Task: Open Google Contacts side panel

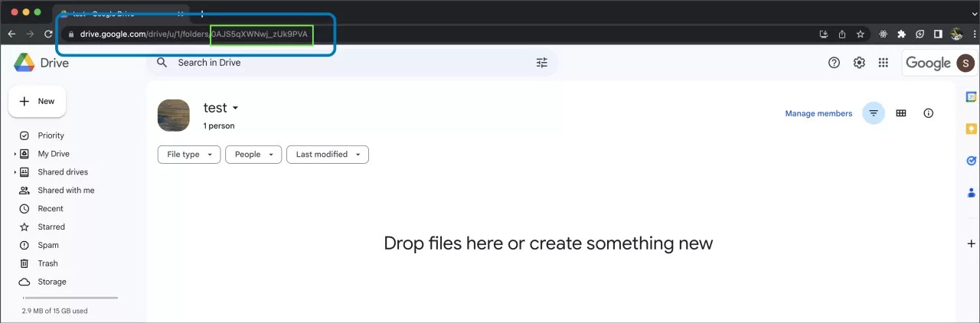Action: pos(972,193)
